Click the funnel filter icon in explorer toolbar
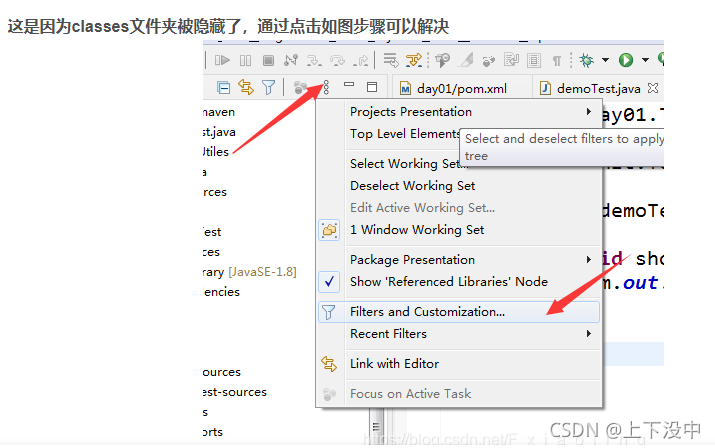The height and width of the screenshot is (448, 715). coord(269,87)
